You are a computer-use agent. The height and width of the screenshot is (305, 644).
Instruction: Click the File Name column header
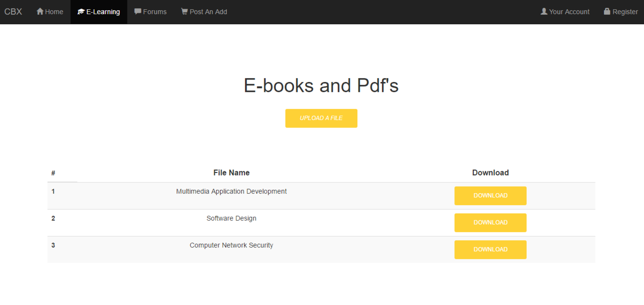(x=231, y=172)
